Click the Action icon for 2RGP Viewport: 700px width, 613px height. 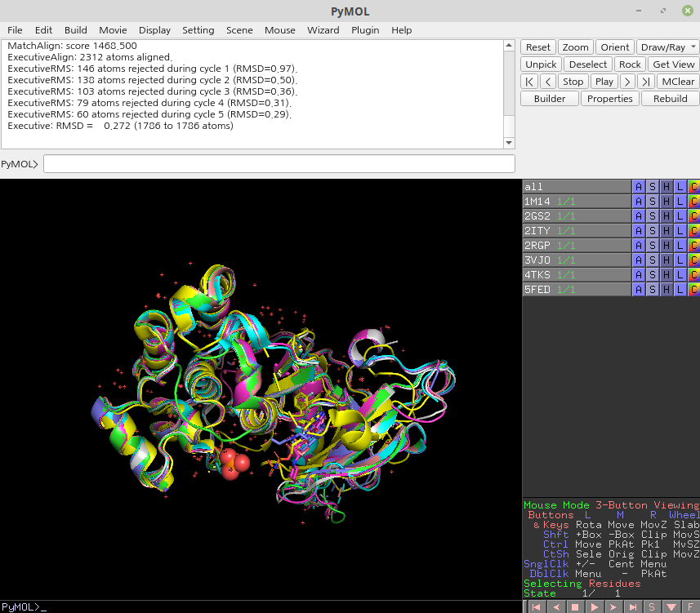pos(639,245)
